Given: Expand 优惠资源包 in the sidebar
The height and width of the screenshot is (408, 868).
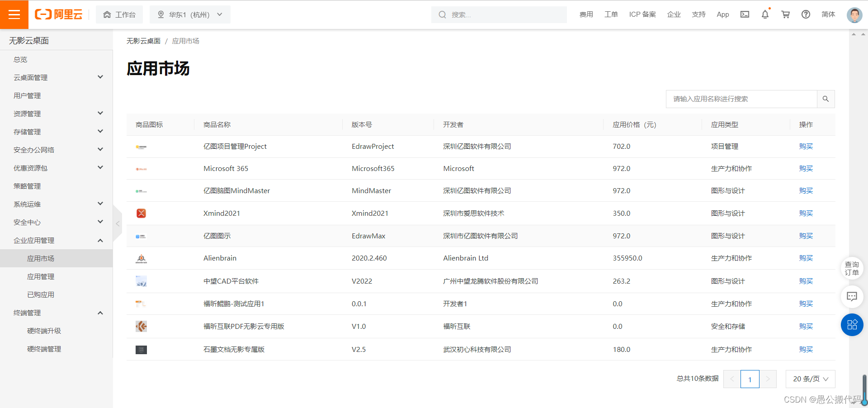Looking at the screenshot, I should pyautogui.click(x=57, y=168).
